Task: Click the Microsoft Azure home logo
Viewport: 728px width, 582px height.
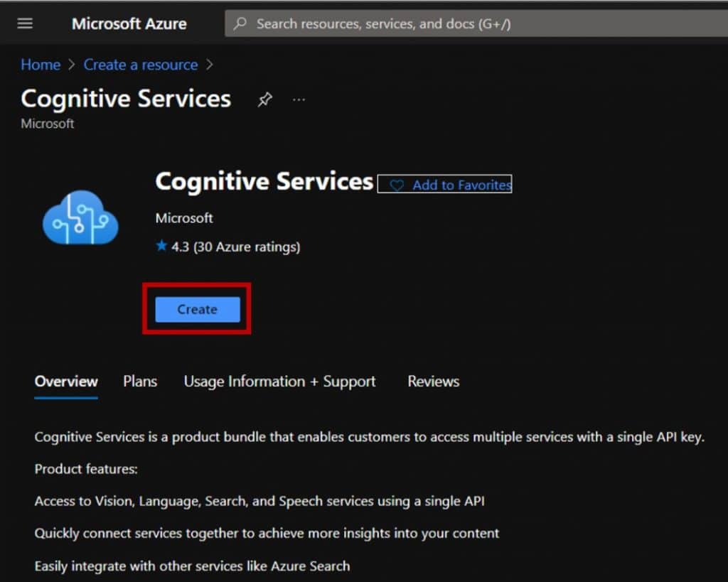Action: pos(129,23)
